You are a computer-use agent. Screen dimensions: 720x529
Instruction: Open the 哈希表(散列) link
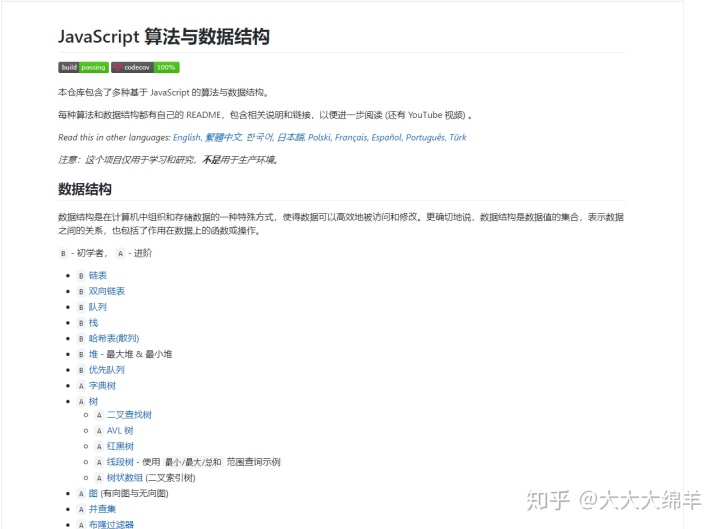[114, 338]
